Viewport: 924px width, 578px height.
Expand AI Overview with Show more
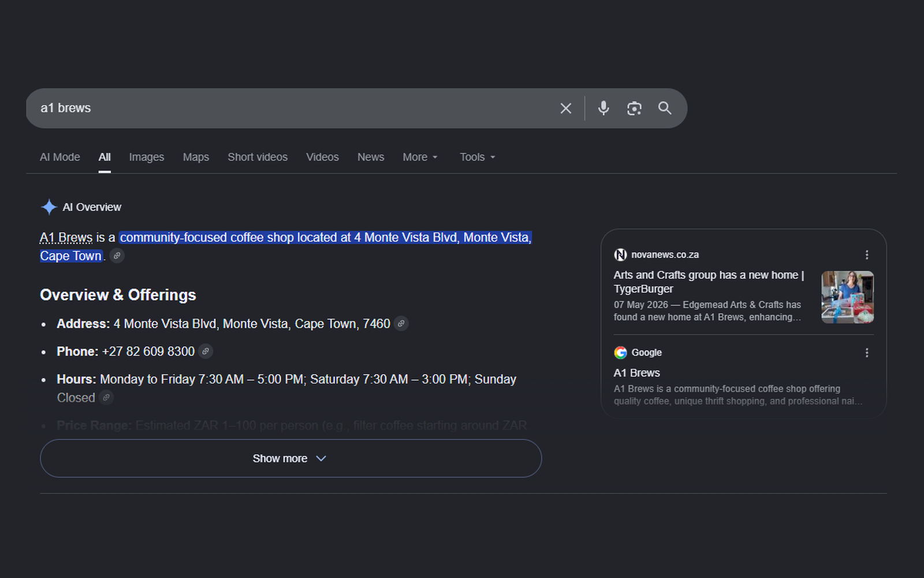tap(290, 458)
